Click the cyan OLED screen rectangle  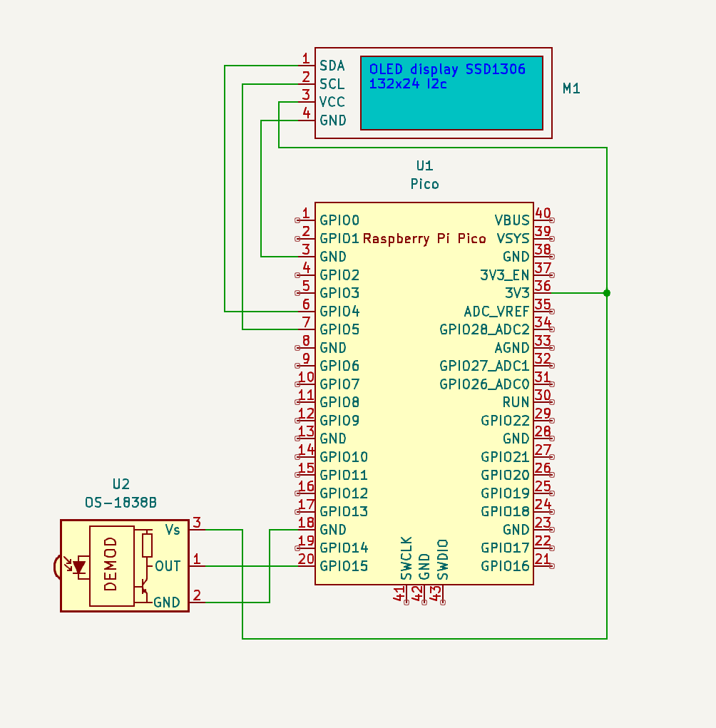(451, 93)
